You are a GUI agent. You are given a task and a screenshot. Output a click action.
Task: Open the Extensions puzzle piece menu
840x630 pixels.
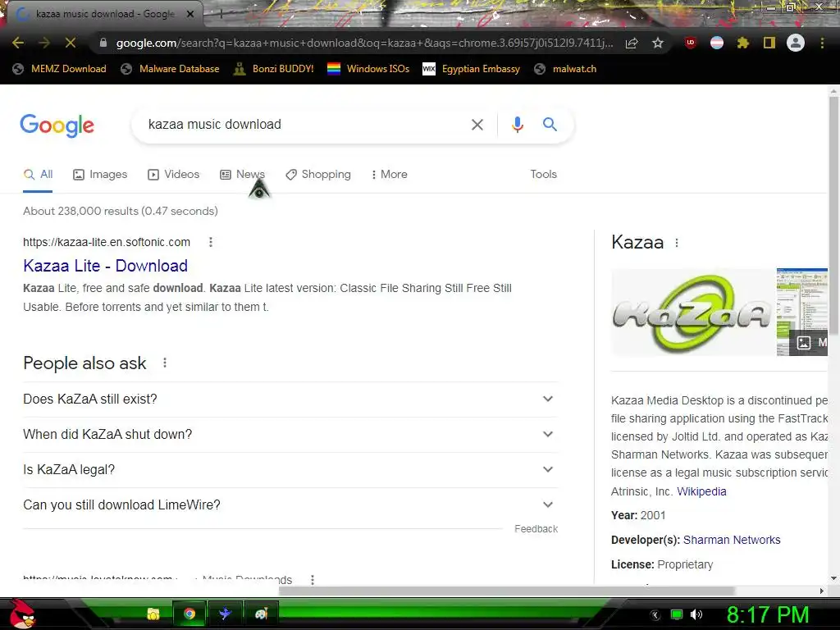742,43
